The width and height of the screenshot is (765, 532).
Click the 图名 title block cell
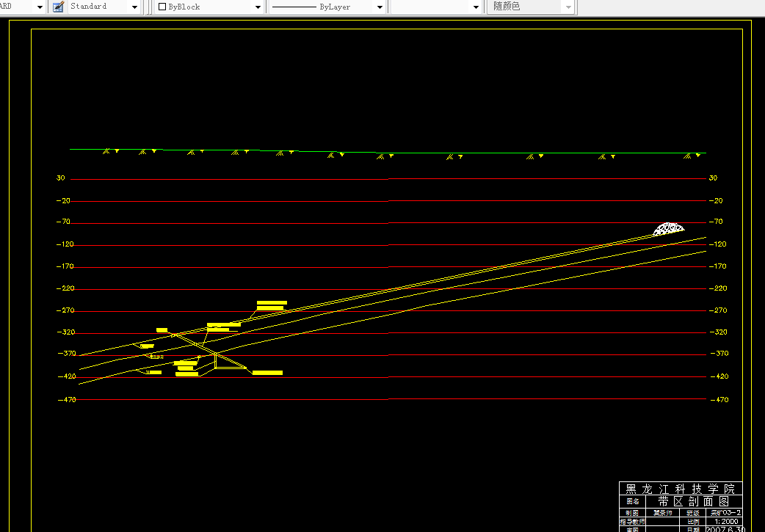pyautogui.click(x=632, y=501)
